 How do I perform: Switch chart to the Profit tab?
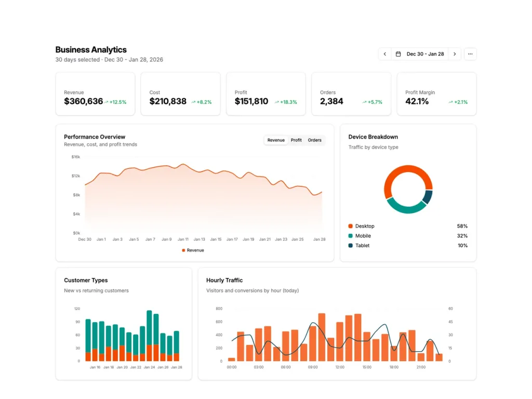click(296, 140)
